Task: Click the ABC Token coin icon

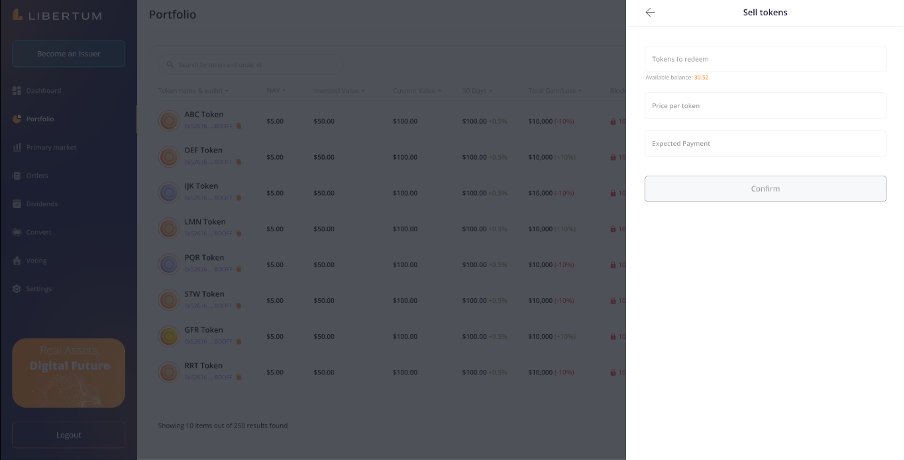Action: coord(169,120)
